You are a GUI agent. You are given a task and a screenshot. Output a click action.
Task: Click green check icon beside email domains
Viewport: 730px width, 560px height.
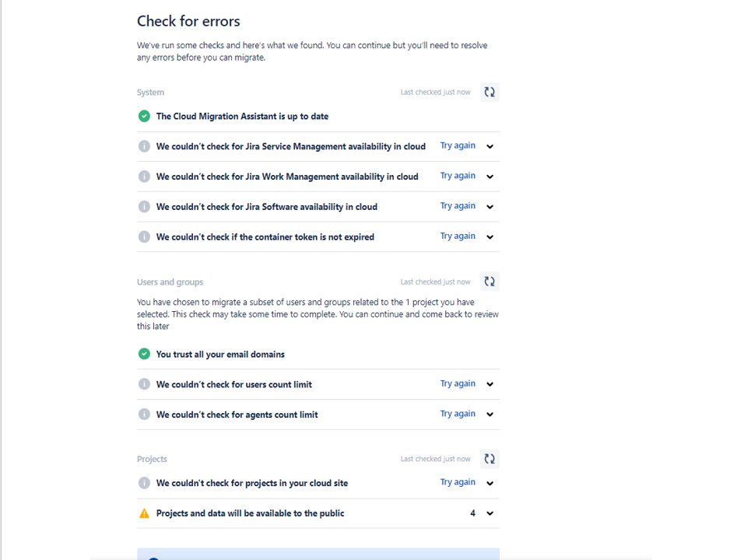(x=144, y=354)
